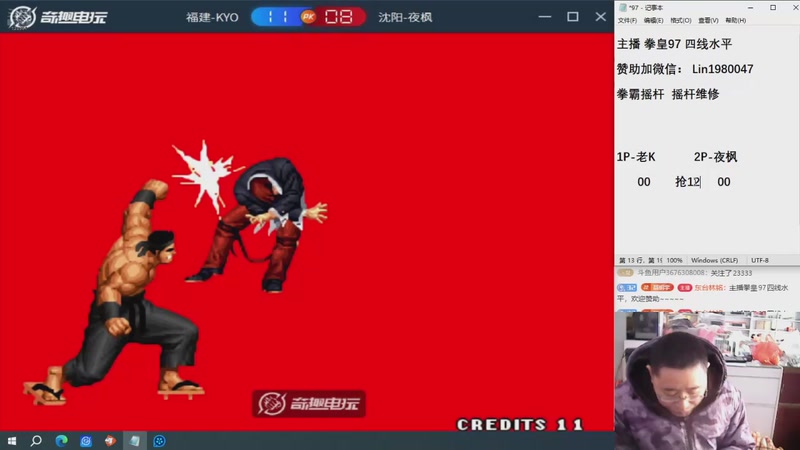Close the 奇趣电玩 game window
The width and height of the screenshot is (800, 450).
tap(601, 17)
